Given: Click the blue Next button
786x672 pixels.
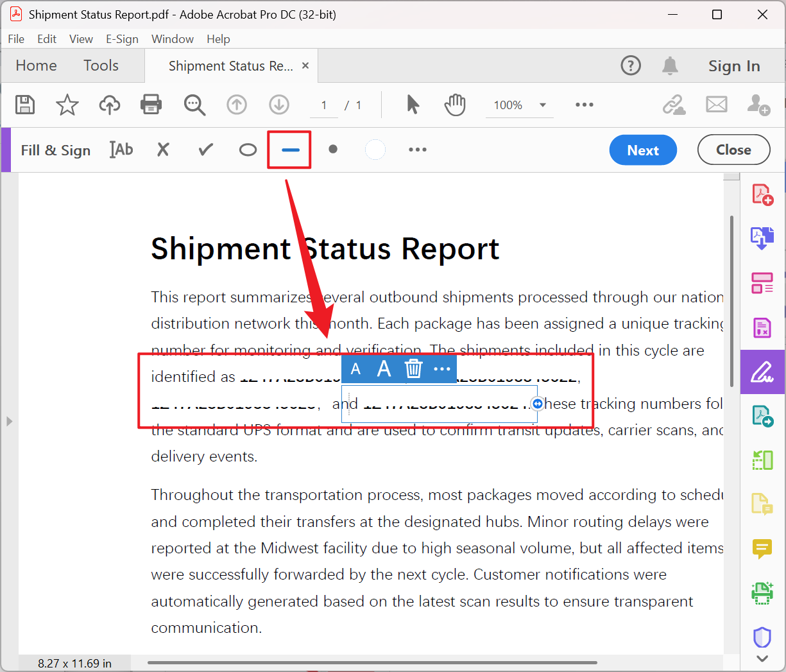Looking at the screenshot, I should click(x=642, y=150).
